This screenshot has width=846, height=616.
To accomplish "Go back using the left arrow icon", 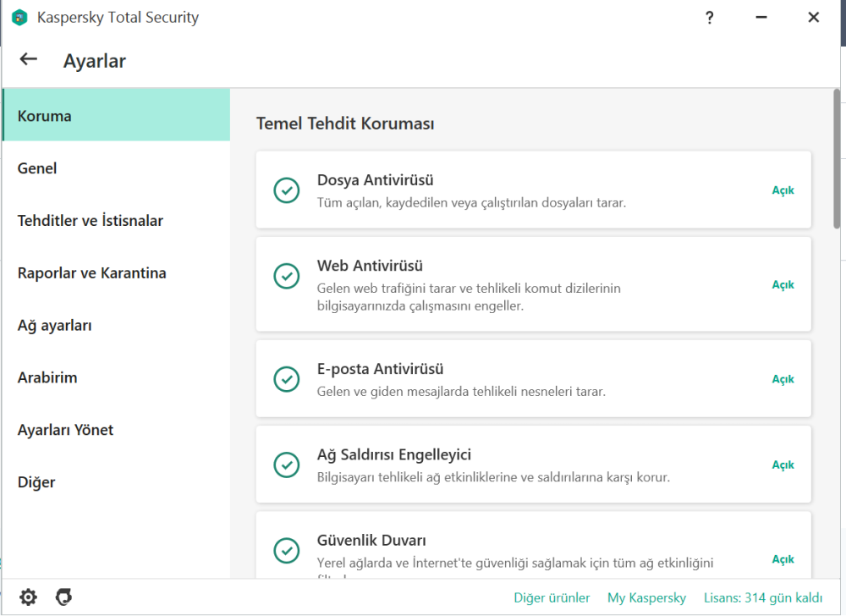I will pyautogui.click(x=29, y=59).
